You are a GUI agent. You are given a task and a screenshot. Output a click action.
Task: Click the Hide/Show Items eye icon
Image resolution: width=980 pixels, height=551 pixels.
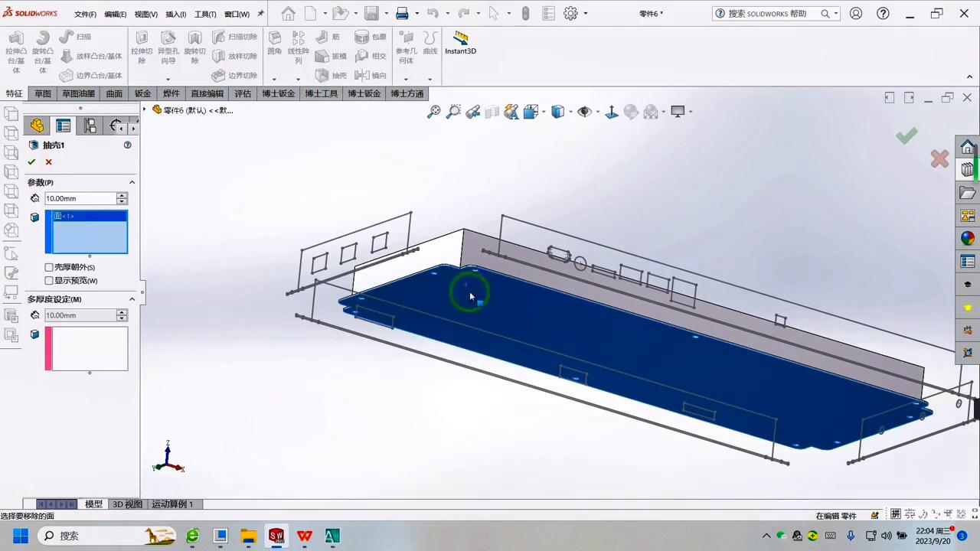point(584,112)
